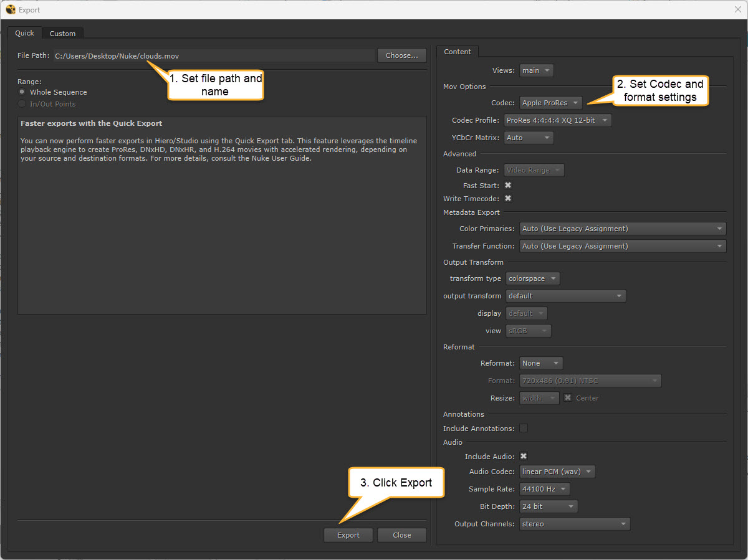748x560 pixels.
Task: Change the Sample Rate dropdown
Action: pyautogui.click(x=544, y=489)
